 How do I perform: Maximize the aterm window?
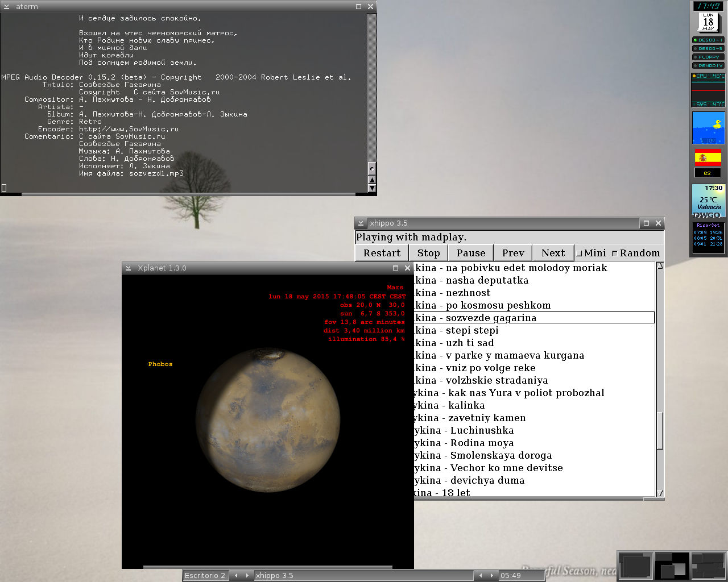click(358, 7)
